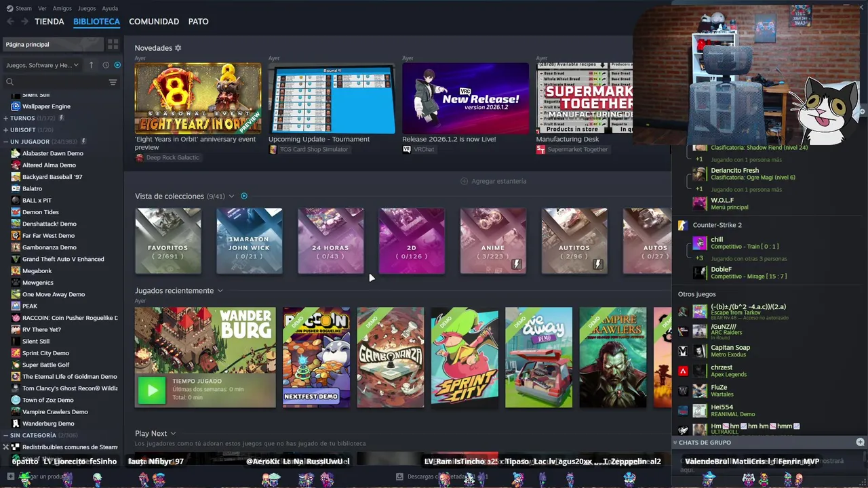Click Counter-Strike 2 group header
This screenshot has width=868, height=488.
[717, 225]
